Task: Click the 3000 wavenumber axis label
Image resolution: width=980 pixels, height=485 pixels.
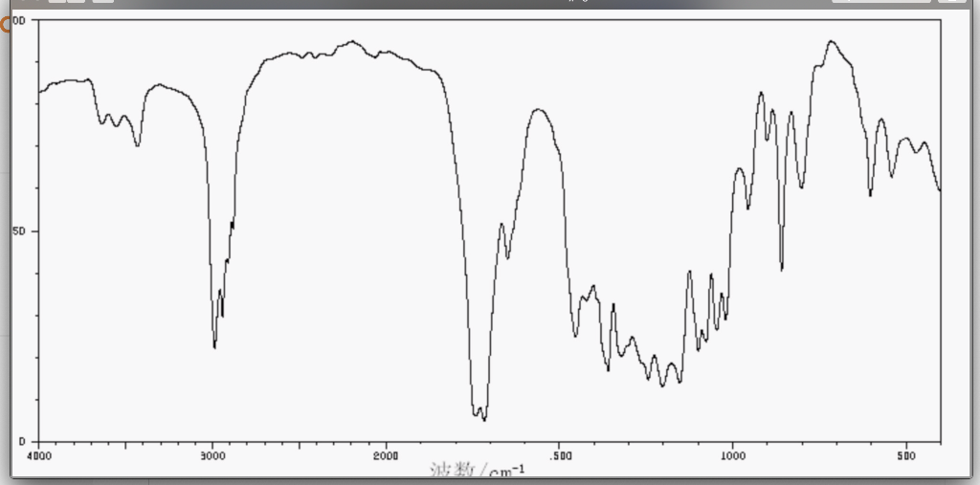Action: [x=212, y=455]
